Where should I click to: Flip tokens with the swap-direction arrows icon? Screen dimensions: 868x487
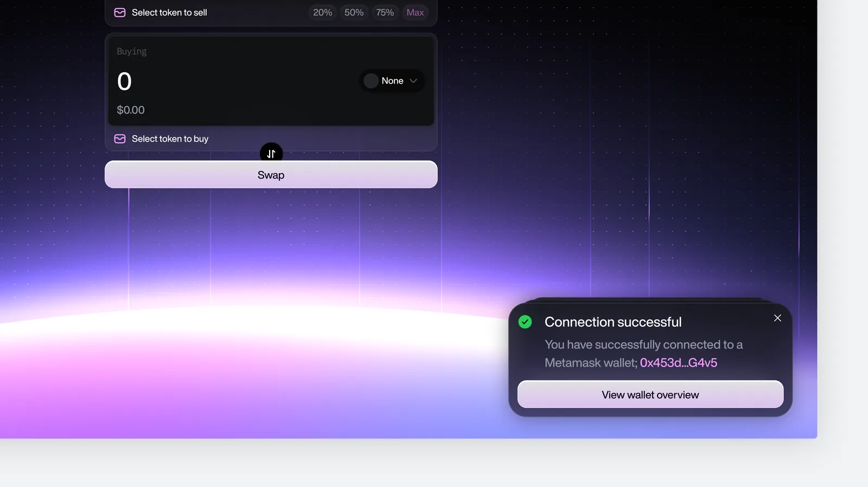(x=271, y=154)
